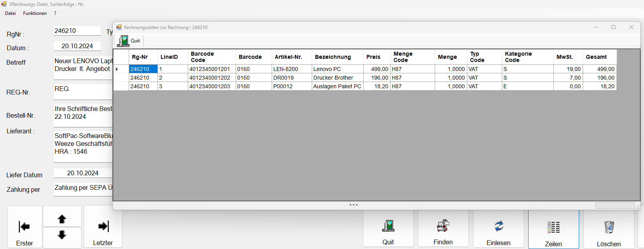Open the Finden search button
Viewport: 644px width, 249px height.
[x=443, y=229]
